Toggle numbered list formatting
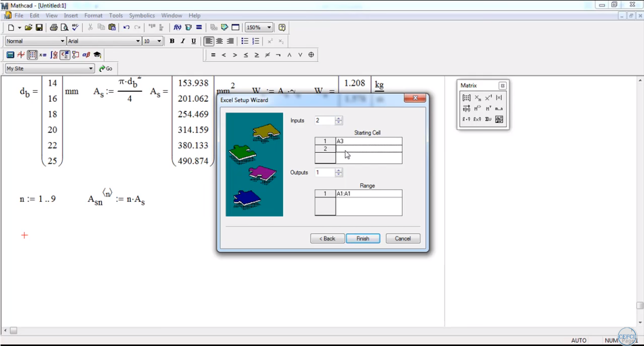The image size is (644, 346). click(256, 41)
